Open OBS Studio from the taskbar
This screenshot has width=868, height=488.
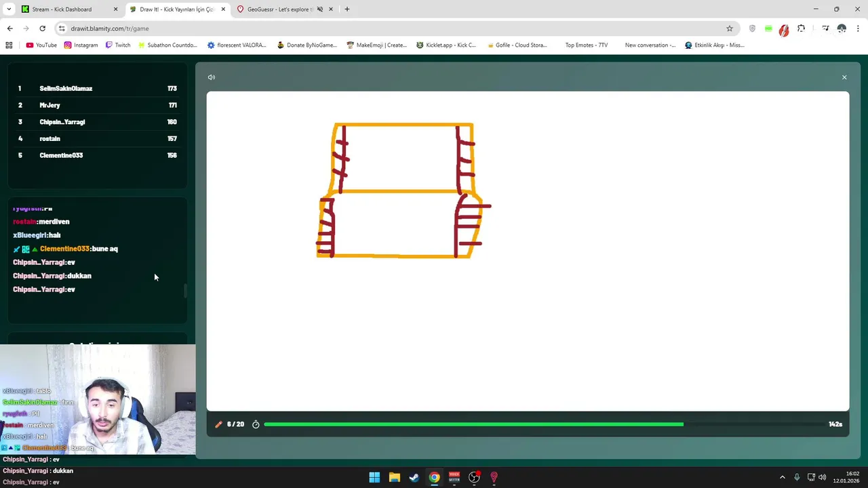pyautogui.click(x=474, y=477)
